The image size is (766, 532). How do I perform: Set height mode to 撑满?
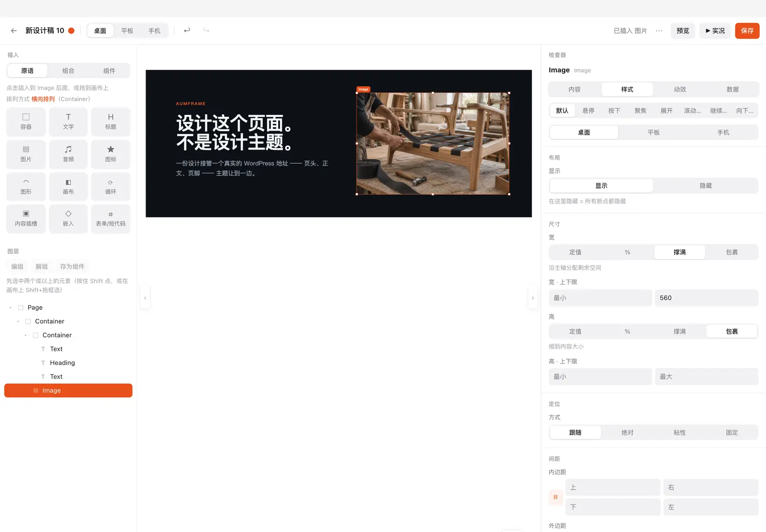click(680, 331)
